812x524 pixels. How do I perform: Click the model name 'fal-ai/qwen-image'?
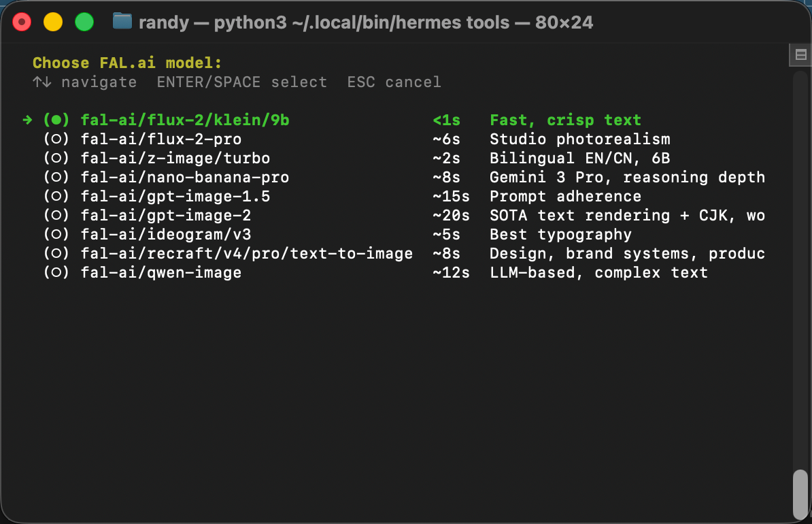tap(161, 273)
